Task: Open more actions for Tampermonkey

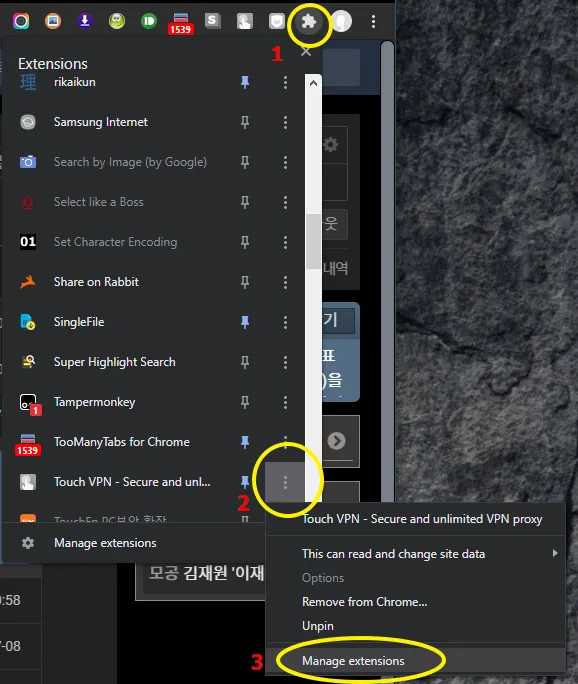Action: (285, 402)
